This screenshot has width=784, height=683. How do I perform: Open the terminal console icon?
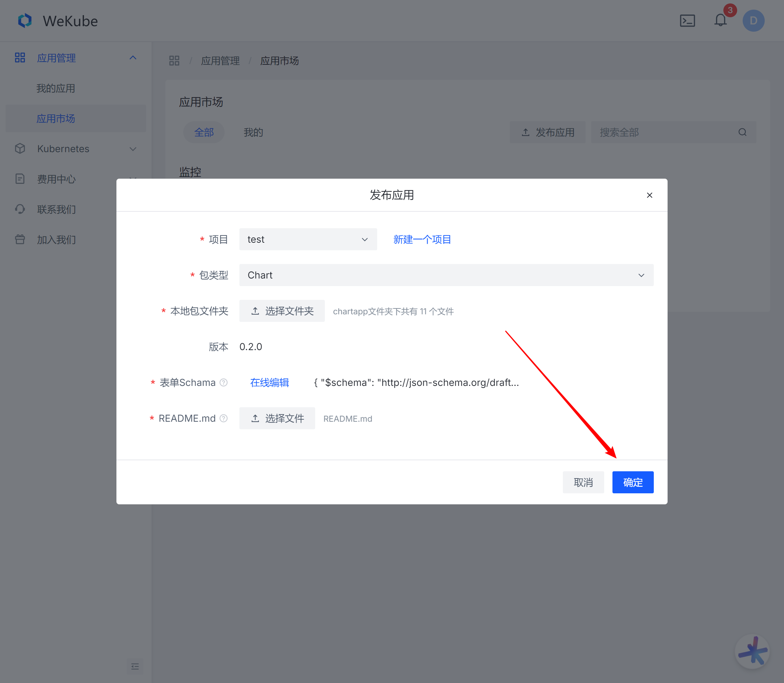pyautogui.click(x=687, y=21)
